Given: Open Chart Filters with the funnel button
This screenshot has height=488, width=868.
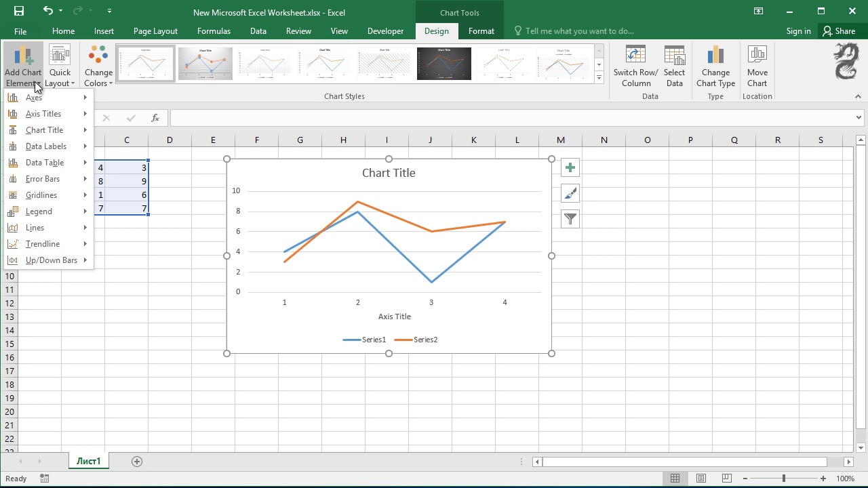Looking at the screenshot, I should point(570,219).
